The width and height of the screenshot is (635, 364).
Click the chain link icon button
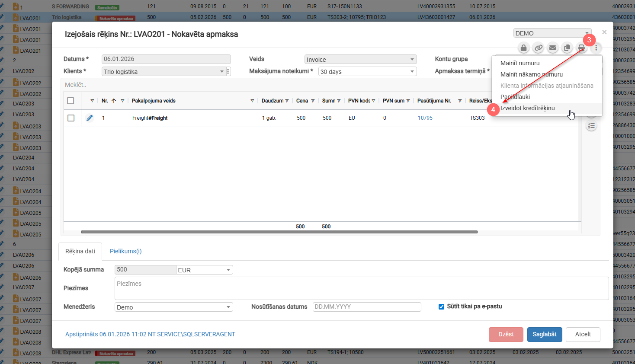click(538, 48)
